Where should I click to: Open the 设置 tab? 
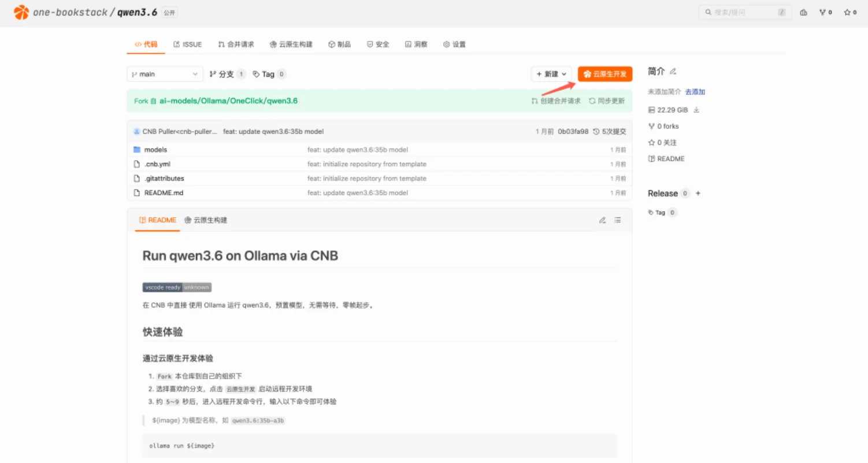pyautogui.click(x=454, y=45)
